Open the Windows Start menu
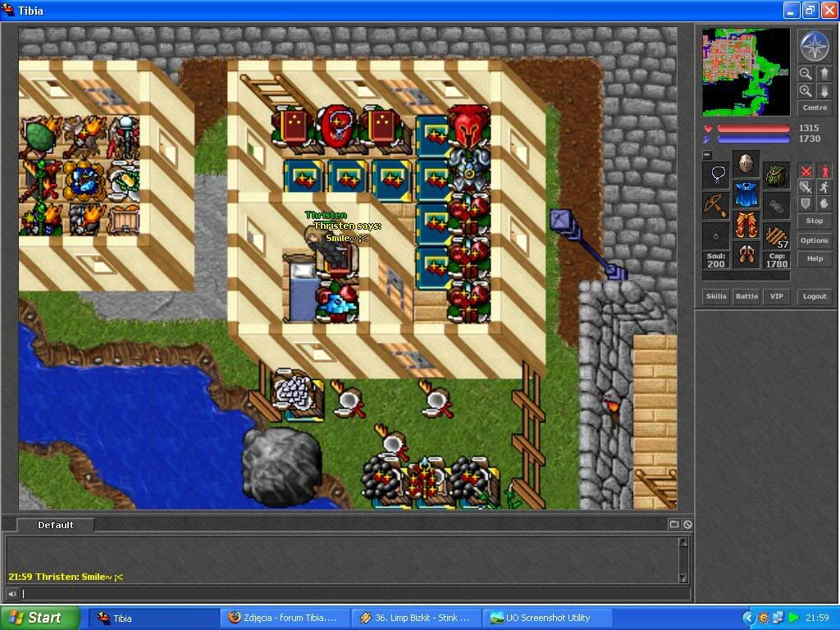840x630 pixels. tap(39, 618)
